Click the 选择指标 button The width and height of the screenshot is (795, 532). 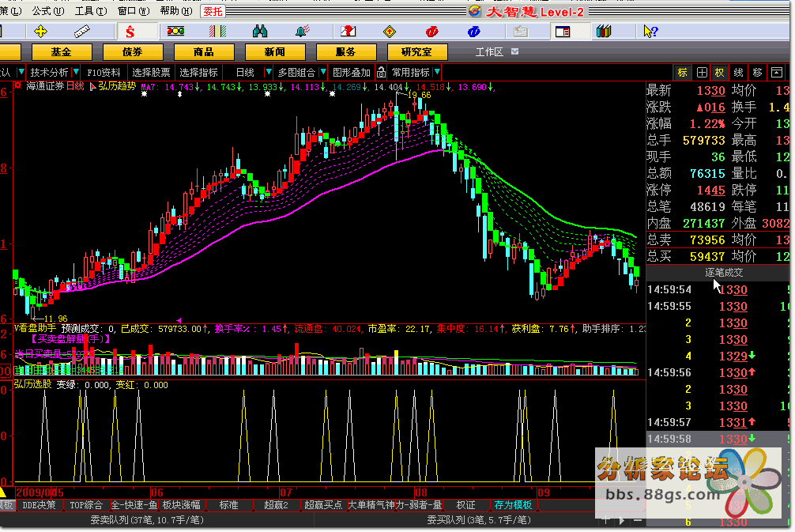pyautogui.click(x=199, y=73)
